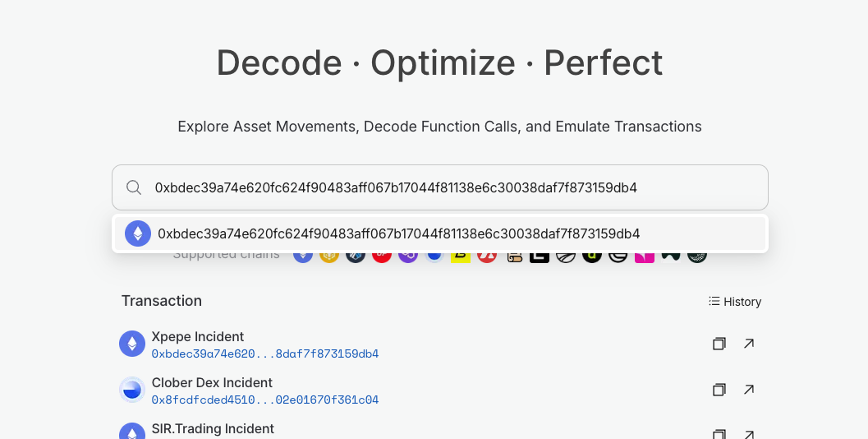868x439 pixels.
Task: Click the Ethereum icon in supported chains
Action: tap(303, 254)
